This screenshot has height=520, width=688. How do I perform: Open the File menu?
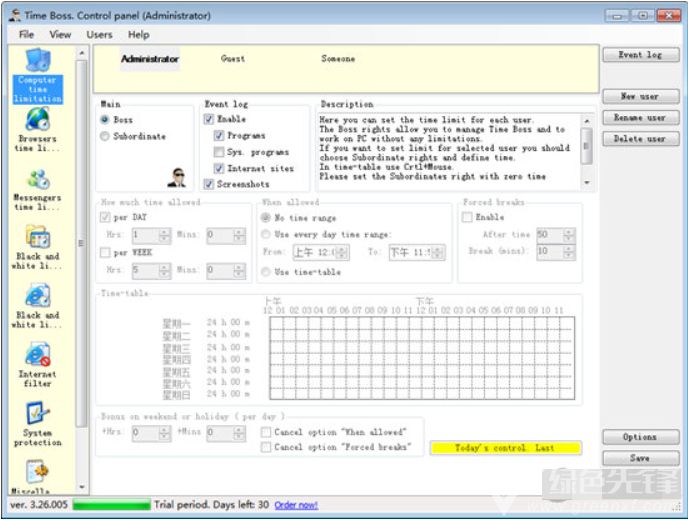(x=26, y=34)
